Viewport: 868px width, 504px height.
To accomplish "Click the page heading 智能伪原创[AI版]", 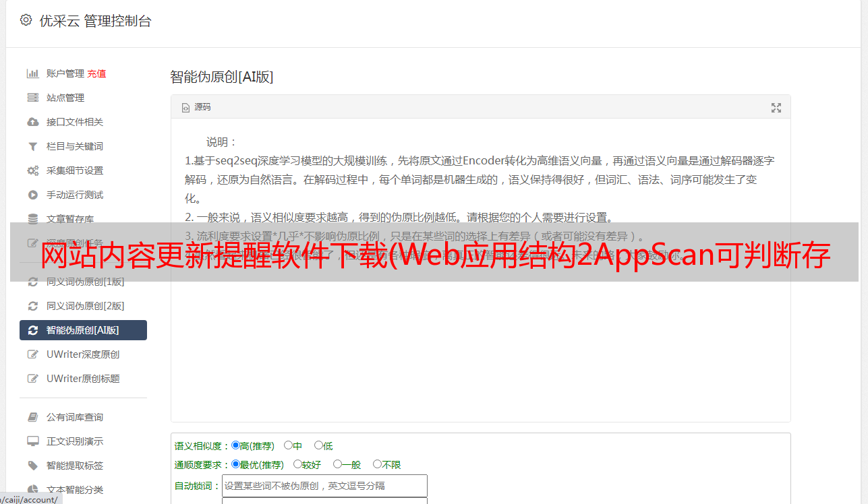I will pos(221,77).
